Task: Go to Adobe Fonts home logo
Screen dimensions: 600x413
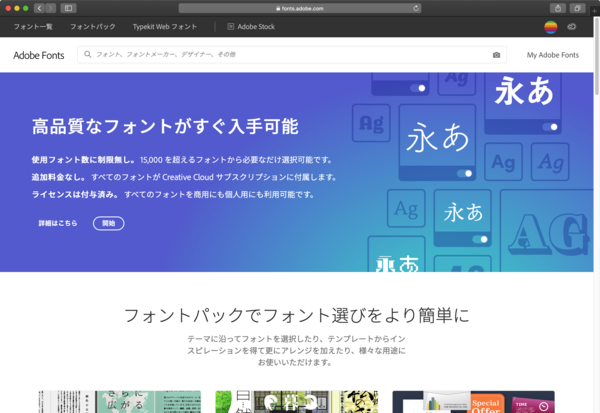Action: pyautogui.click(x=39, y=55)
